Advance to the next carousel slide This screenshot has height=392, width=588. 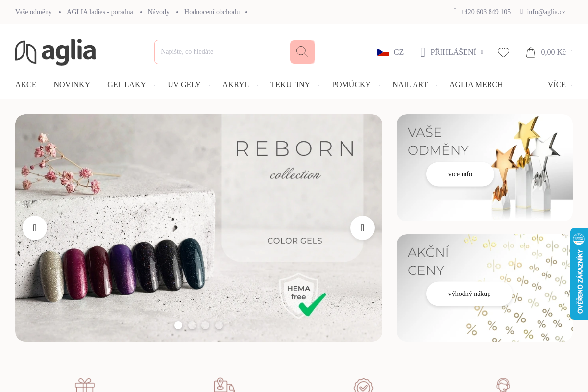[x=363, y=228]
